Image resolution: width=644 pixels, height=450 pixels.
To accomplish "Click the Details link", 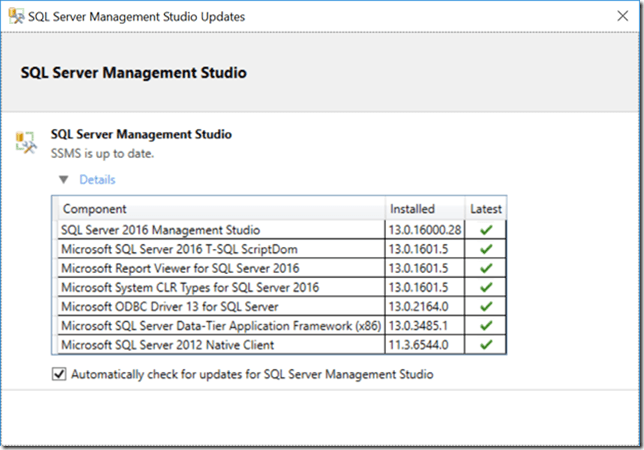I will [x=97, y=179].
